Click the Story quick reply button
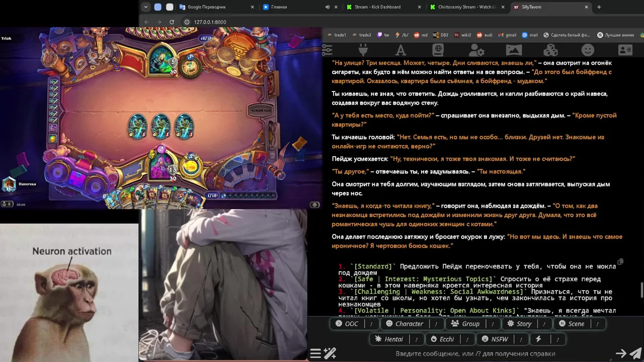This screenshot has height=362, width=644. [519, 324]
